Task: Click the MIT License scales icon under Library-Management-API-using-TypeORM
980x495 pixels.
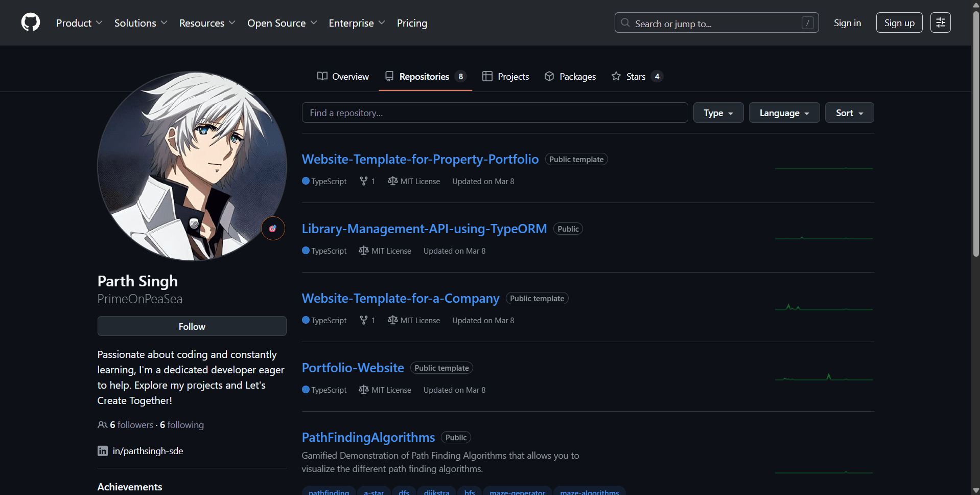Action: [x=363, y=251]
